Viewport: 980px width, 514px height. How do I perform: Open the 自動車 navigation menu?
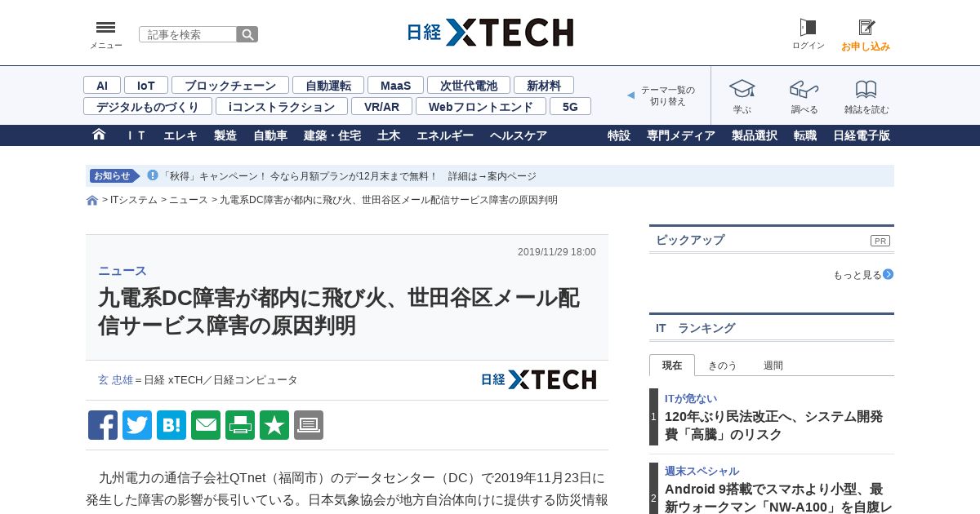(x=270, y=135)
